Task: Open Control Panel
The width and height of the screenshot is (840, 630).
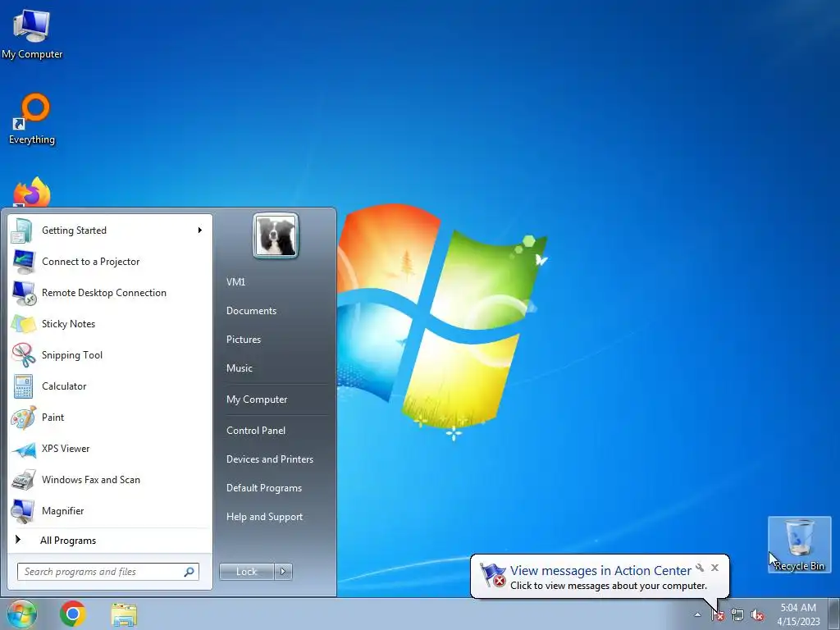Action: point(256,431)
